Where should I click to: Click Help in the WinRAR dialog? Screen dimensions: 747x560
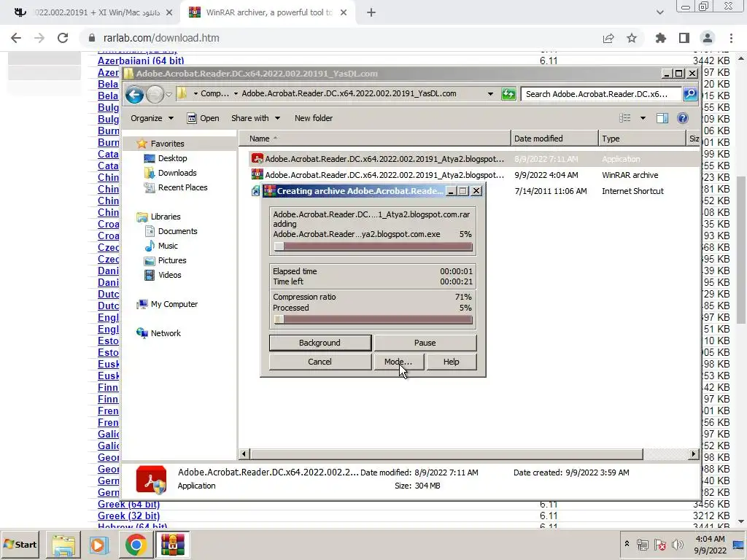451,362
